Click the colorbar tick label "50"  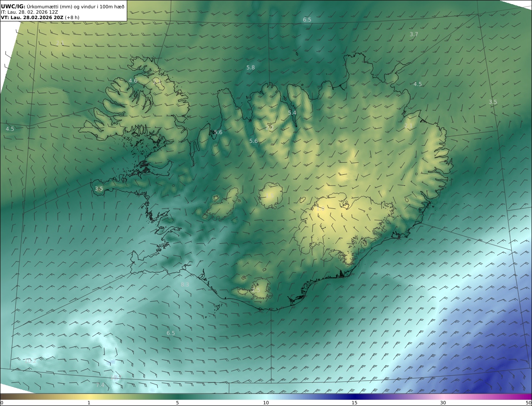529,403
